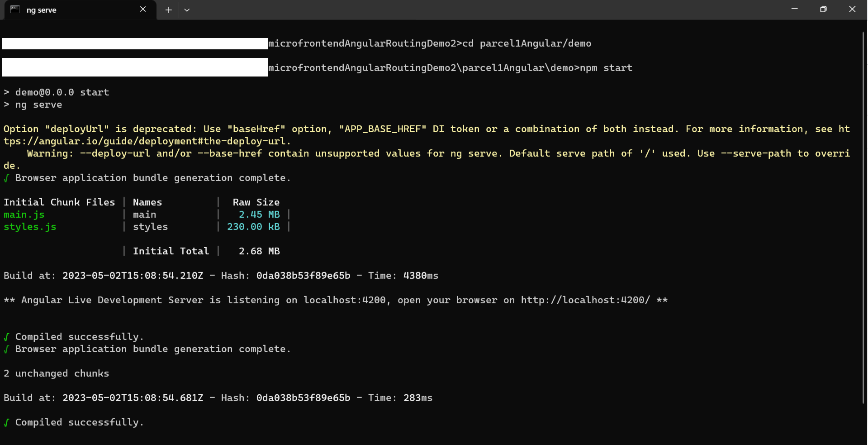Click the X icon on the ng serve tab

point(142,9)
